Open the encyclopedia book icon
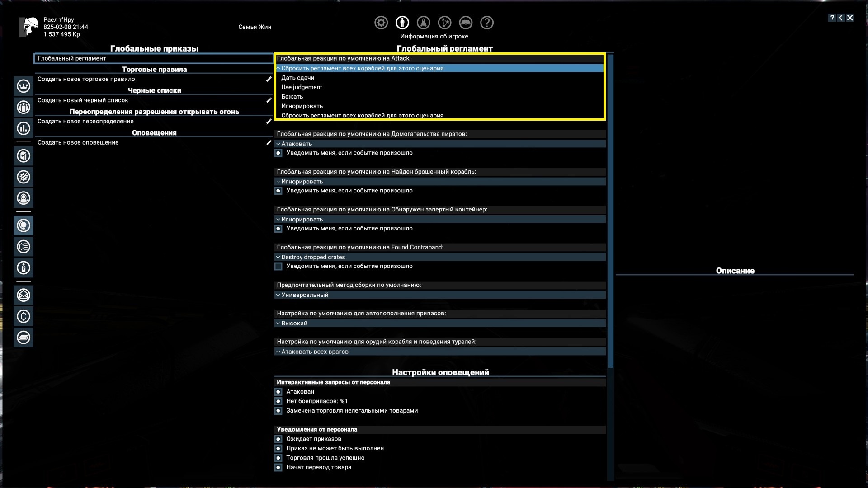Image resolution: width=868 pixels, height=488 pixels. point(466,23)
